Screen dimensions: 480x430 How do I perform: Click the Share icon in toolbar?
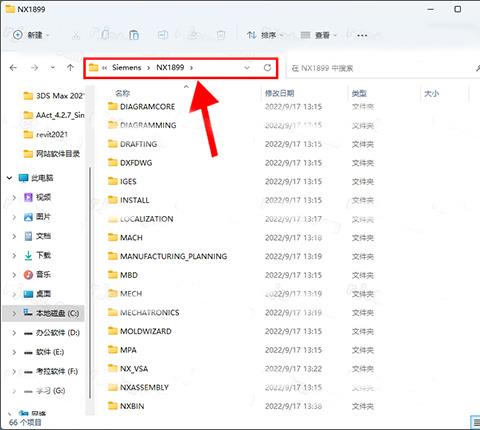pyautogui.click(x=193, y=35)
